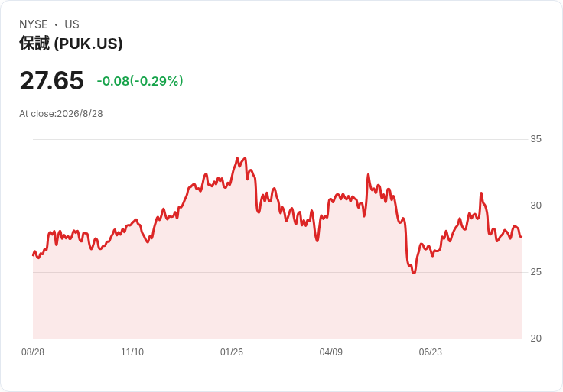The height and width of the screenshot is (392, 563).
Task: Click the line's final point at right edge
Action: click(x=522, y=237)
